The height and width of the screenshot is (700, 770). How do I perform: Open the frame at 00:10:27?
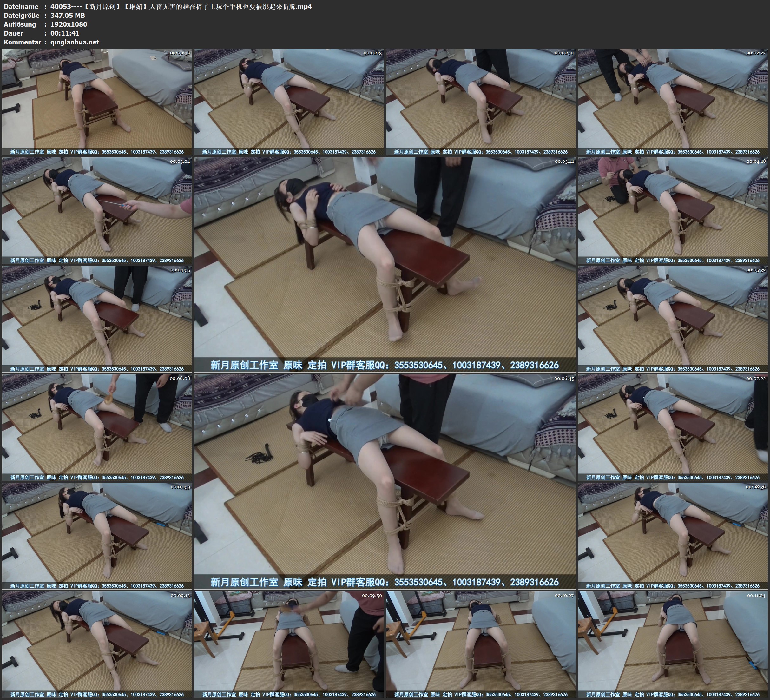[x=481, y=644]
